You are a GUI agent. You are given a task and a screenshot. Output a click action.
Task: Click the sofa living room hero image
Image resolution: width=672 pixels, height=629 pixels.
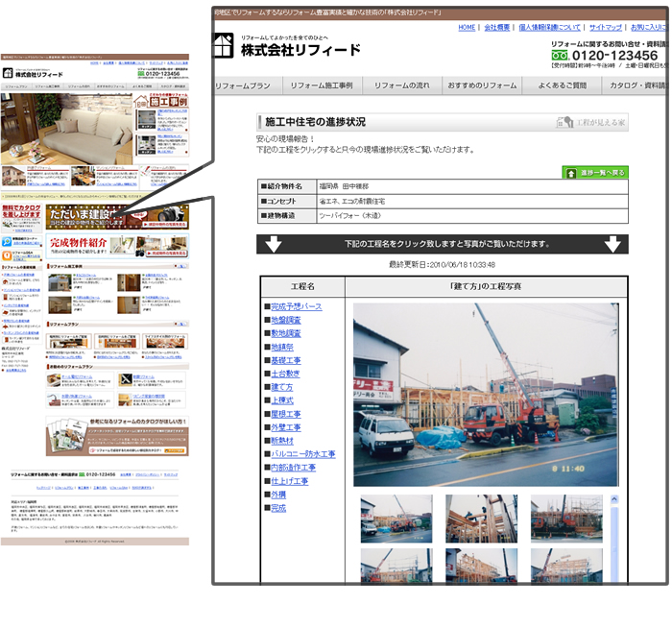[x=66, y=129]
